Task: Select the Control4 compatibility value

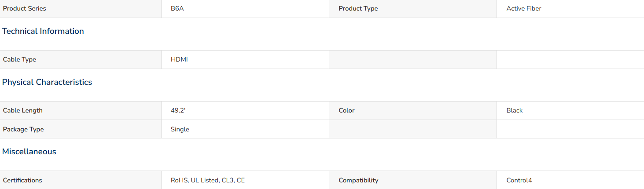Action: point(519,180)
